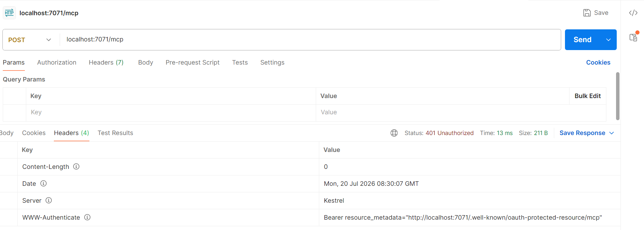This screenshot has width=644, height=230.
Task: Open the Pre-request Script tab
Action: coord(193,63)
